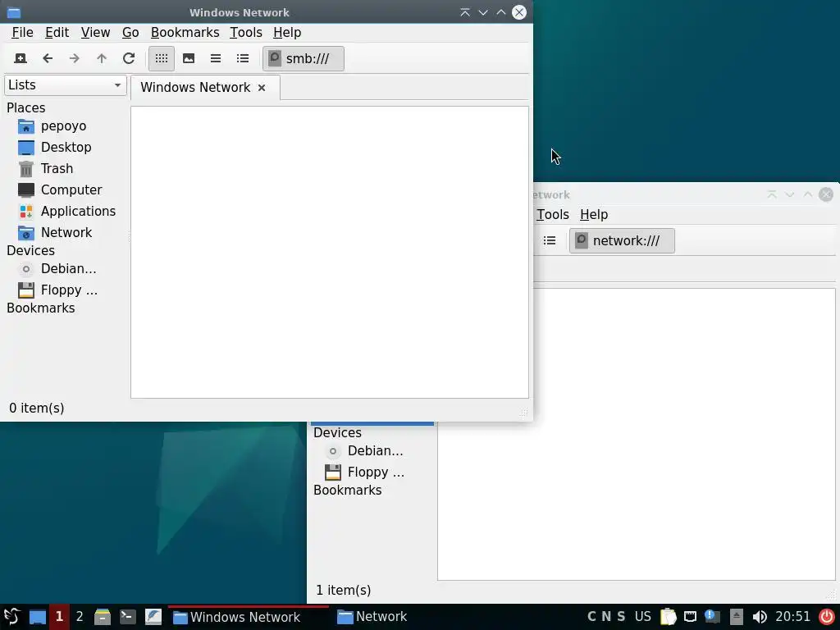Switch to icon view mode
Image resolution: width=840 pixels, height=630 pixels.
[162, 58]
